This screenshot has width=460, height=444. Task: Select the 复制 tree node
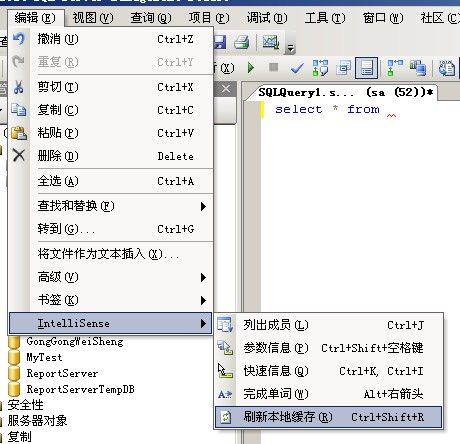click(x=19, y=437)
